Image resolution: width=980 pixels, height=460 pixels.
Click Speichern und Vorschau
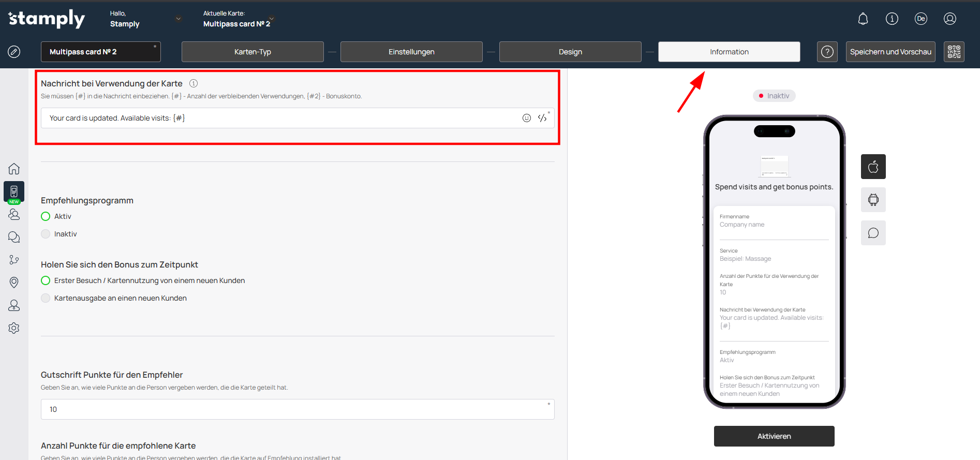click(x=890, y=52)
